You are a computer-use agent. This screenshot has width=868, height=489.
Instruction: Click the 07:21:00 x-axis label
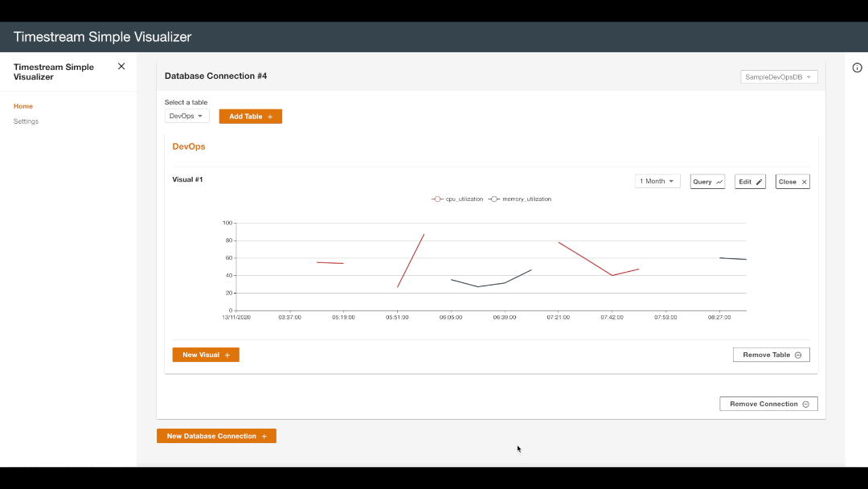[558, 318]
